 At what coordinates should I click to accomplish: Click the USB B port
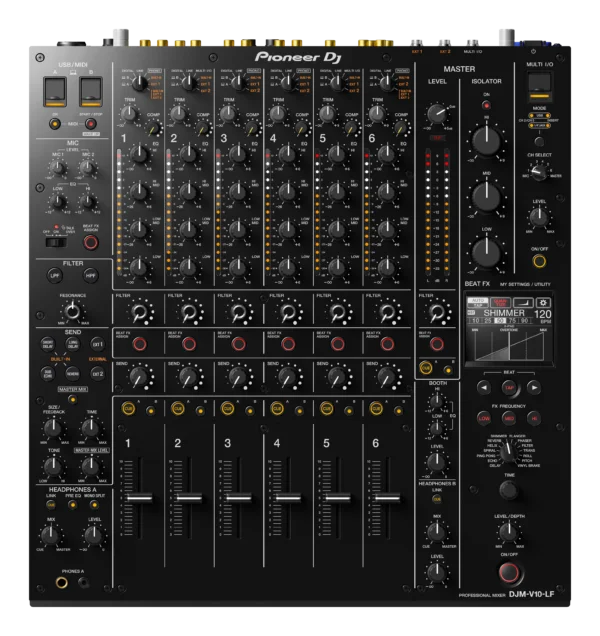click(x=91, y=91)
